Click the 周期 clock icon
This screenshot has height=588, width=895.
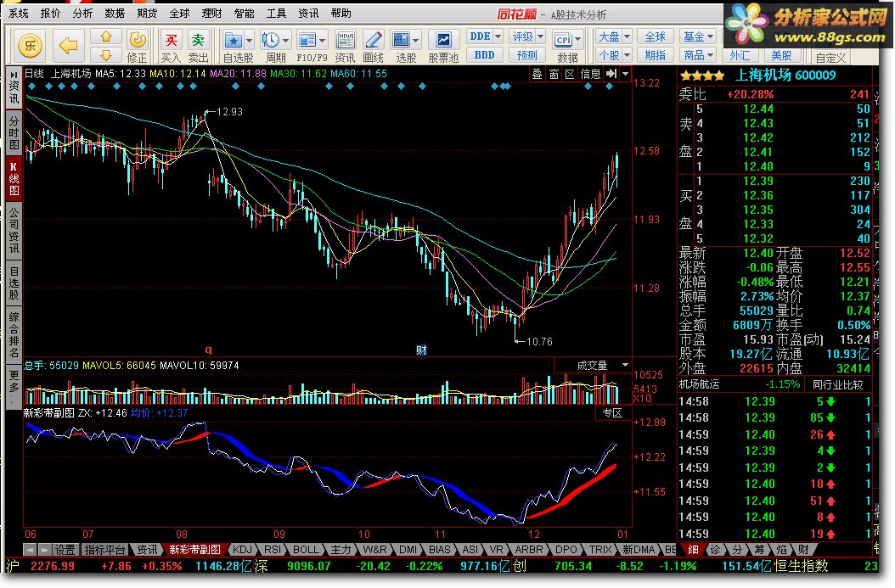(270, 40)
